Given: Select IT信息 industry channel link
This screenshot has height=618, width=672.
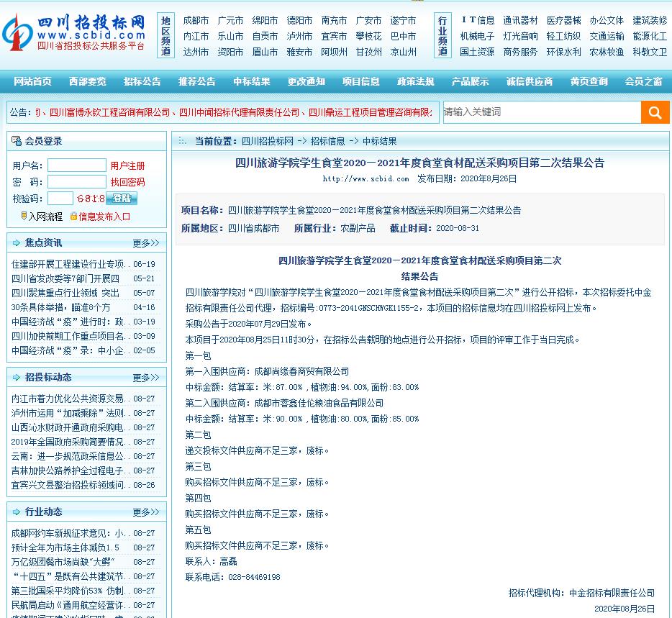Looking at the screenshot, I should point(478,21).
